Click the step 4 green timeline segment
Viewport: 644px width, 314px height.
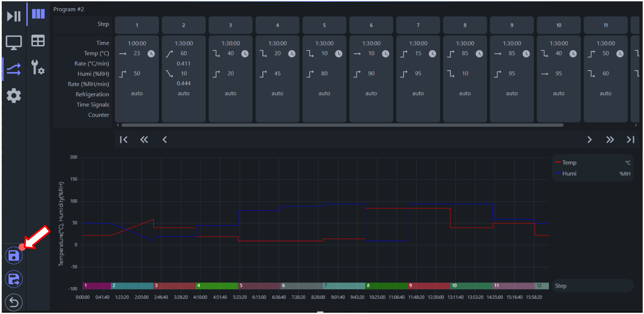pyautogui.click(x=217, y=286)
